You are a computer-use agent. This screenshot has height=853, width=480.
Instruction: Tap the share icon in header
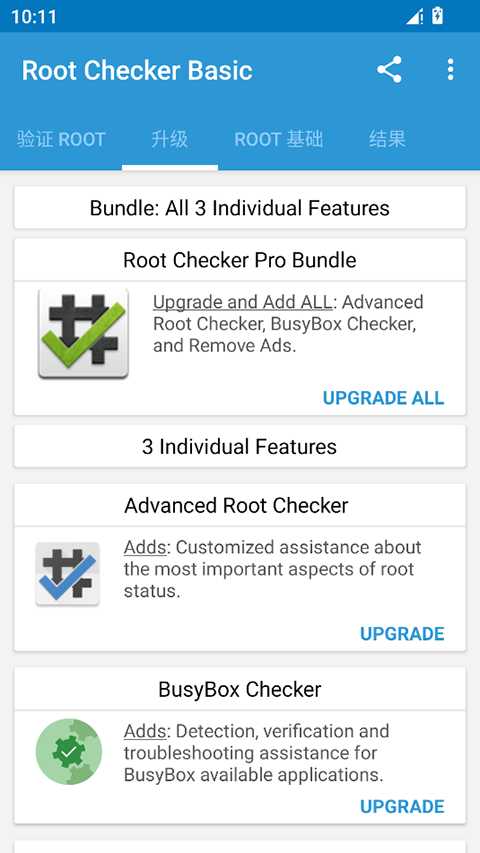389,70
